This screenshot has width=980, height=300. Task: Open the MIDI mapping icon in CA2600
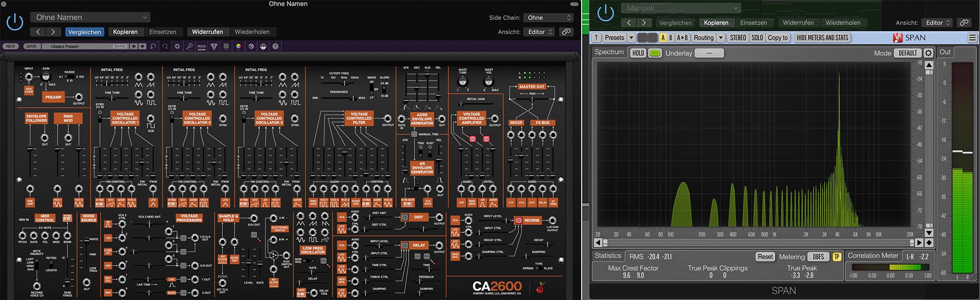pyautogui.click(x=201, y=46)
